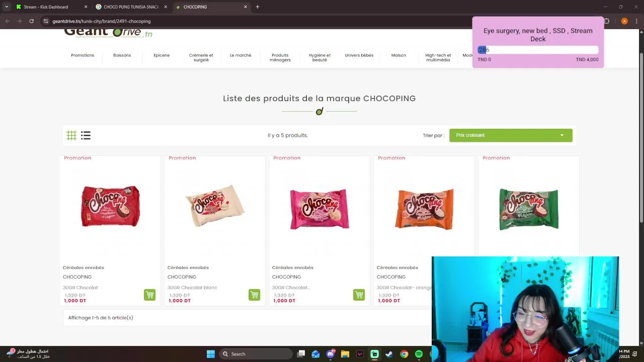644x362 pixels.
Task: Open Chrome from the taskbar
Action: point(404,354)
